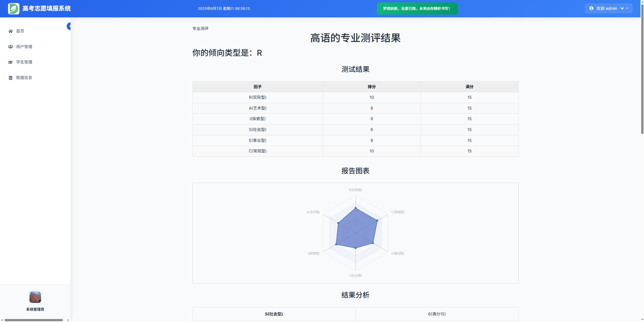Click the users icon beside 用户管理
Image resolution: width=644 pixels, height=322 pixels.
tap(11, 47)
